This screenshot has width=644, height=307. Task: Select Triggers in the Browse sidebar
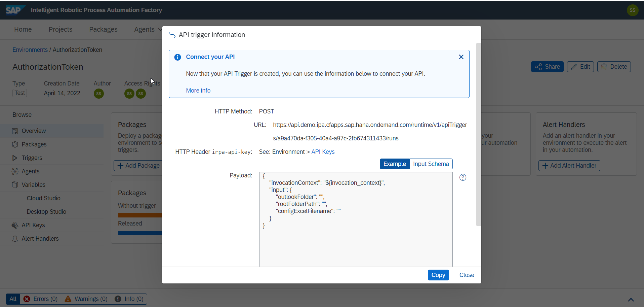tap(52, 158)
